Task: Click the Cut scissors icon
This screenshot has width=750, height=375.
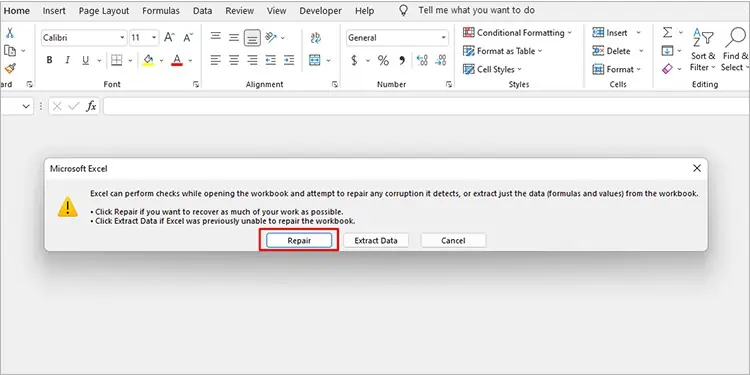Action: [10, 33]
